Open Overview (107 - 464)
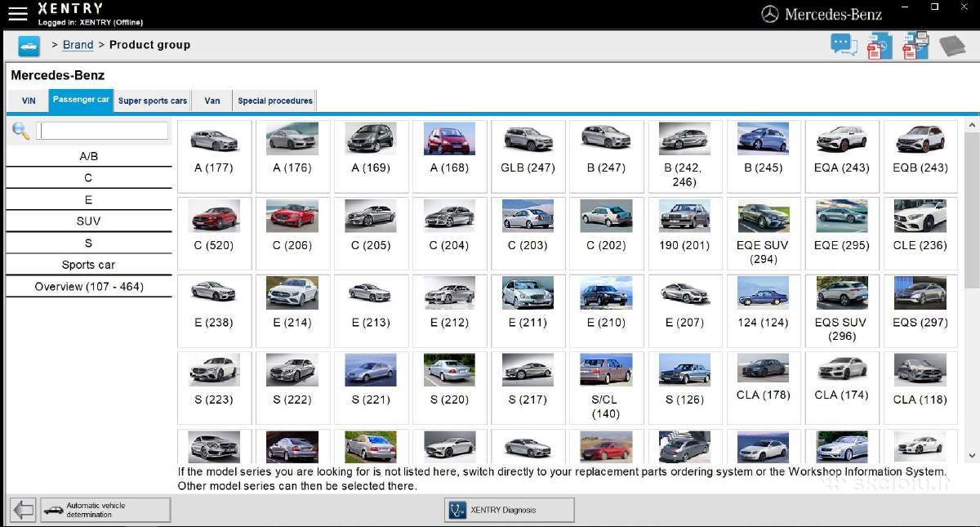Image resolution: width=980 pixels, height=527 pixels. click(x=89, y=287)
